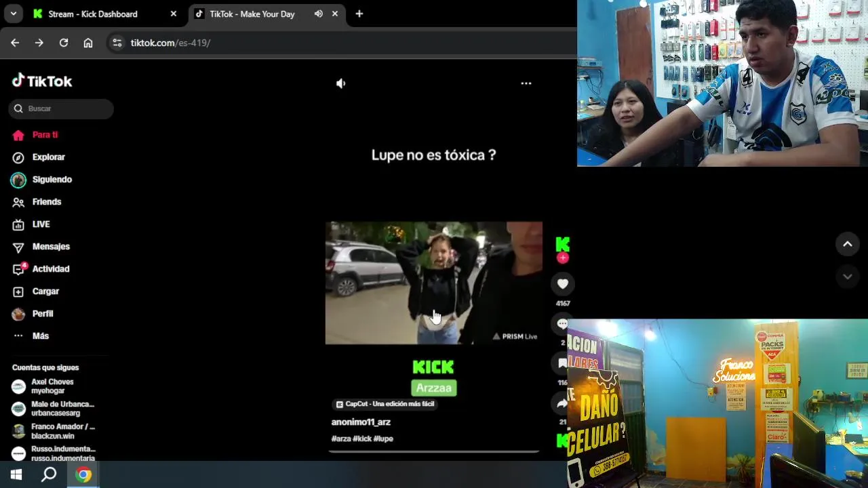Mute the TikTok tab audio icon
Image resolution: width=868 pixels, height=488 pixels.
pyautogui.click(x=319, y=14)
